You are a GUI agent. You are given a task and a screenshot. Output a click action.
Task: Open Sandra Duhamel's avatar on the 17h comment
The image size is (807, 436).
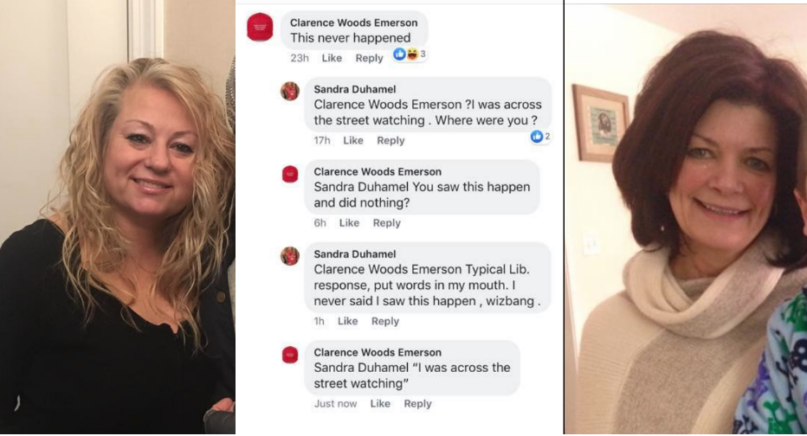click(290, 91)
